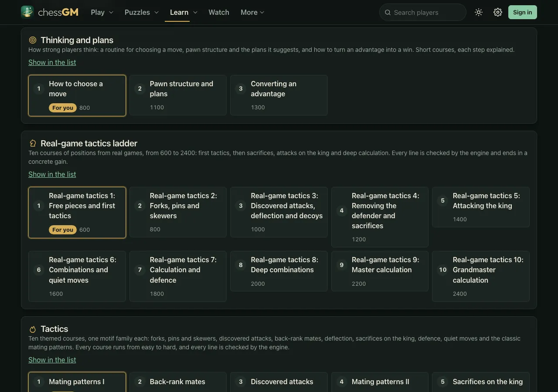Toggle the light/dark theme sun icon

point(479,12)
